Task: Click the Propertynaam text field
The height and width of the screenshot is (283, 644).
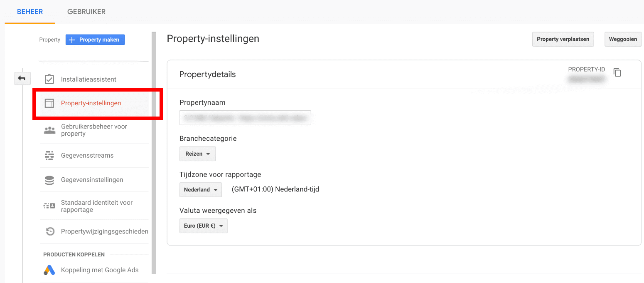Action: [x=245, y=118]
